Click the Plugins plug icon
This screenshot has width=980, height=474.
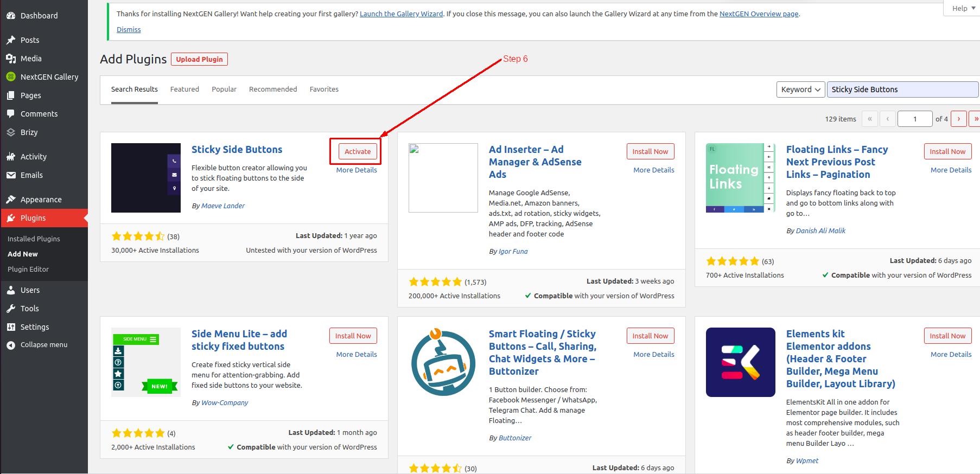(x=11, y=218)
